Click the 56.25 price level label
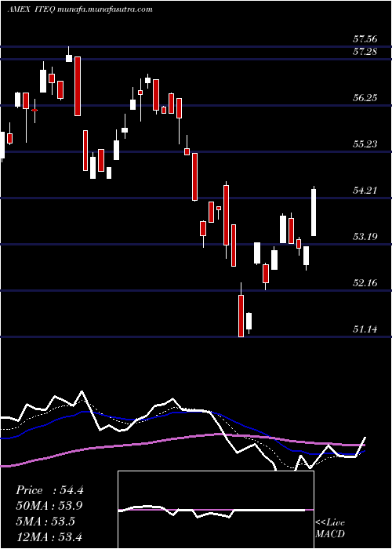 coord(365,98)
